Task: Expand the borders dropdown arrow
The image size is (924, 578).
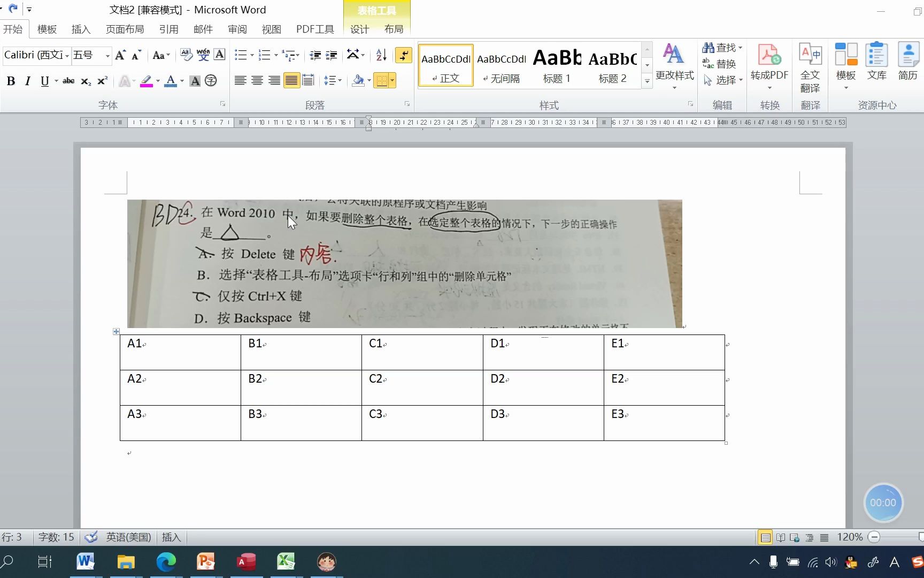Action: coord(392,81)
